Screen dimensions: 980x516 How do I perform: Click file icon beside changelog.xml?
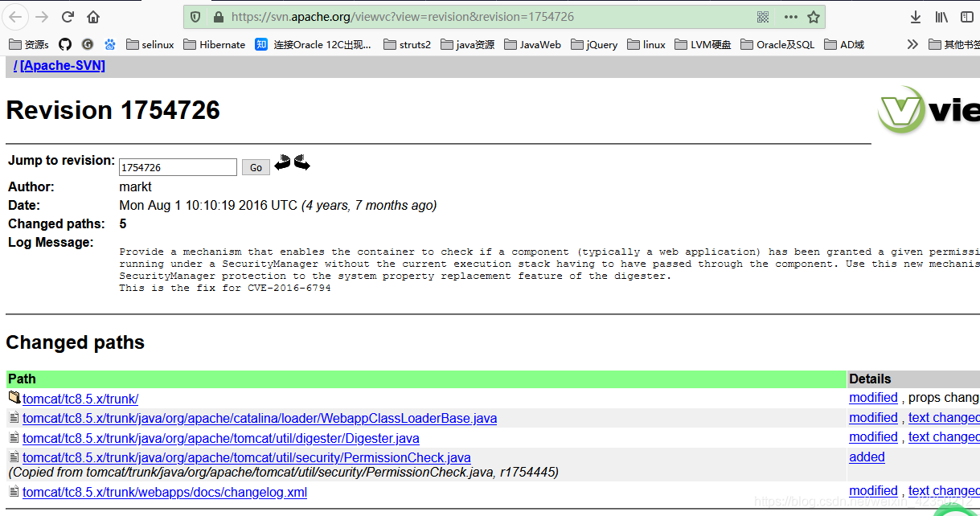point(14,491)
